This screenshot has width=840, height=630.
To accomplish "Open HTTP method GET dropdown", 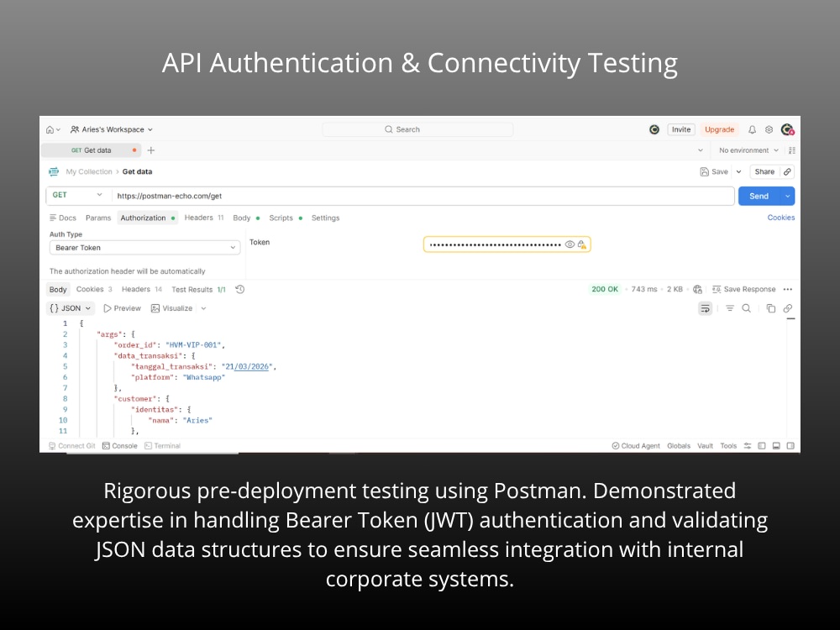I will click(77, 195).
